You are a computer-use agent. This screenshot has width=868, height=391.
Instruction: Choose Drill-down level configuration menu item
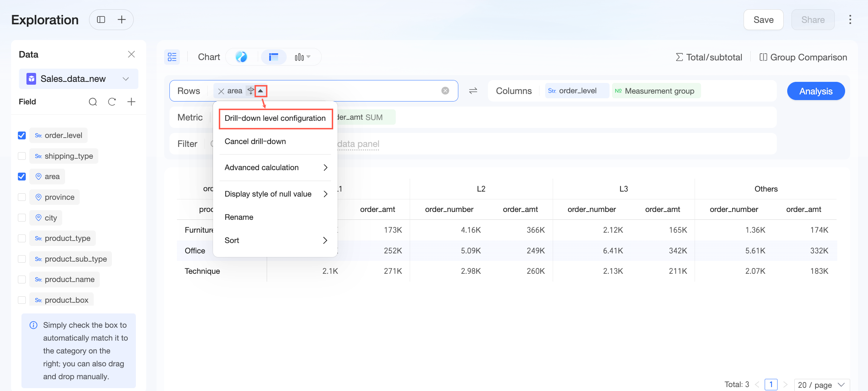[x=275, y=118]
